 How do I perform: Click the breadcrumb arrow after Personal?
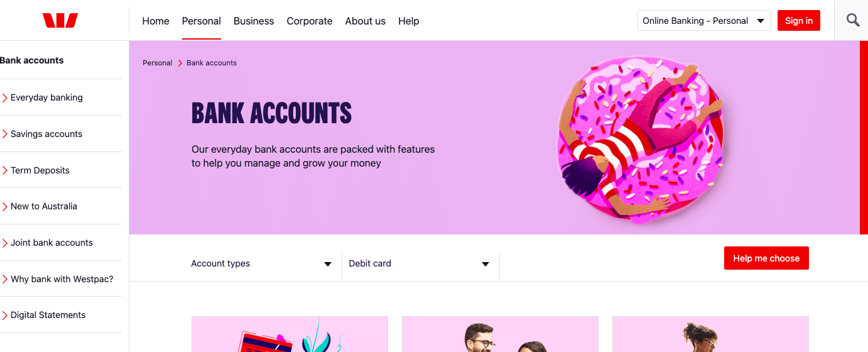coord(180,63)
